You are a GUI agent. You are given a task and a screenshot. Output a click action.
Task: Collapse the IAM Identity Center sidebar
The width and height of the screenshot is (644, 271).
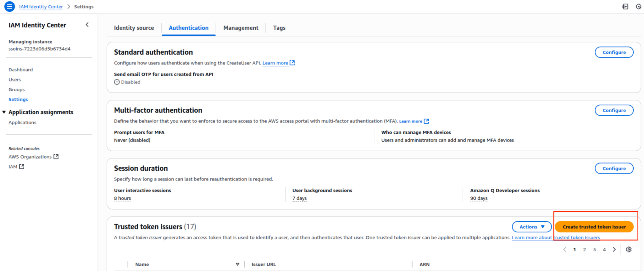[87, 25]
